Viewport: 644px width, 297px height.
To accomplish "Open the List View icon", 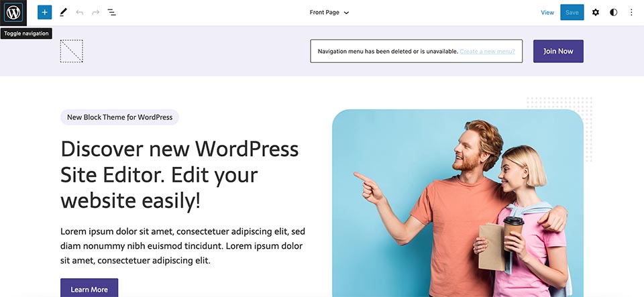I will [x=112, y=13].
